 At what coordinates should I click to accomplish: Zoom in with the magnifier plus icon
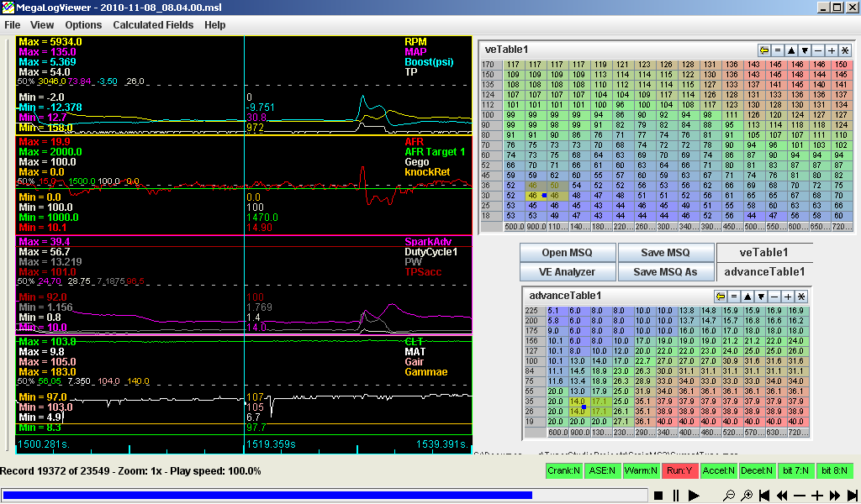click(x=747, y=496)
